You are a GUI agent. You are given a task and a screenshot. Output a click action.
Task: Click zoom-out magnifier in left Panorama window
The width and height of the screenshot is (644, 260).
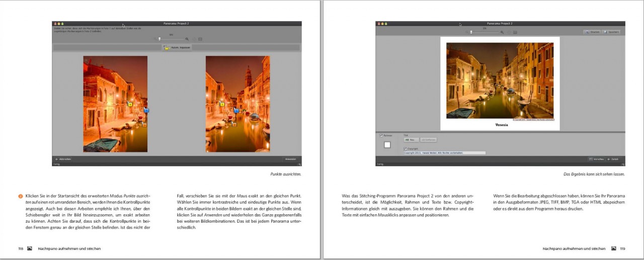pyautogui.click(x=155, y=39)
